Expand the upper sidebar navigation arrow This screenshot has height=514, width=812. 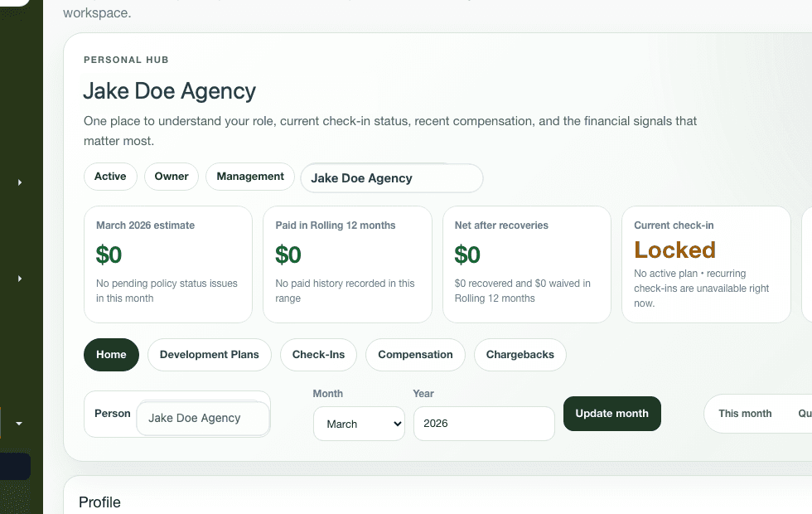click(x=19, y=182)
